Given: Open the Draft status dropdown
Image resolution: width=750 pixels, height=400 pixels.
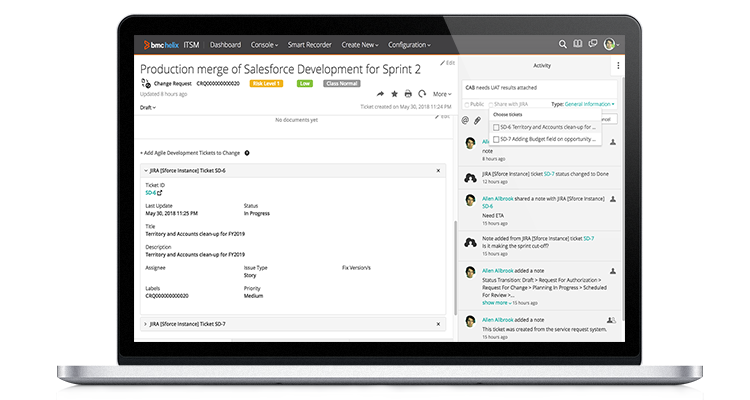Looking at the screenshot, I should pyautogui.click(x=148, y=107).
